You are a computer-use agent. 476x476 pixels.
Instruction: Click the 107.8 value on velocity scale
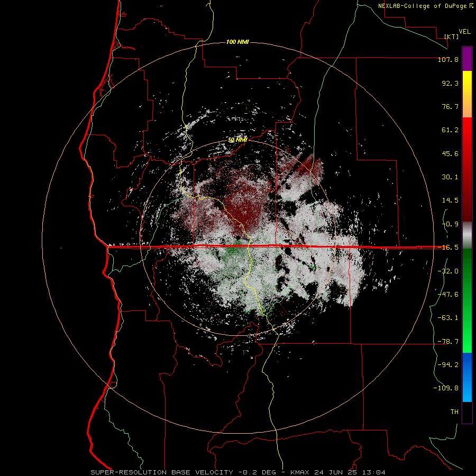[x=448, y=59]
